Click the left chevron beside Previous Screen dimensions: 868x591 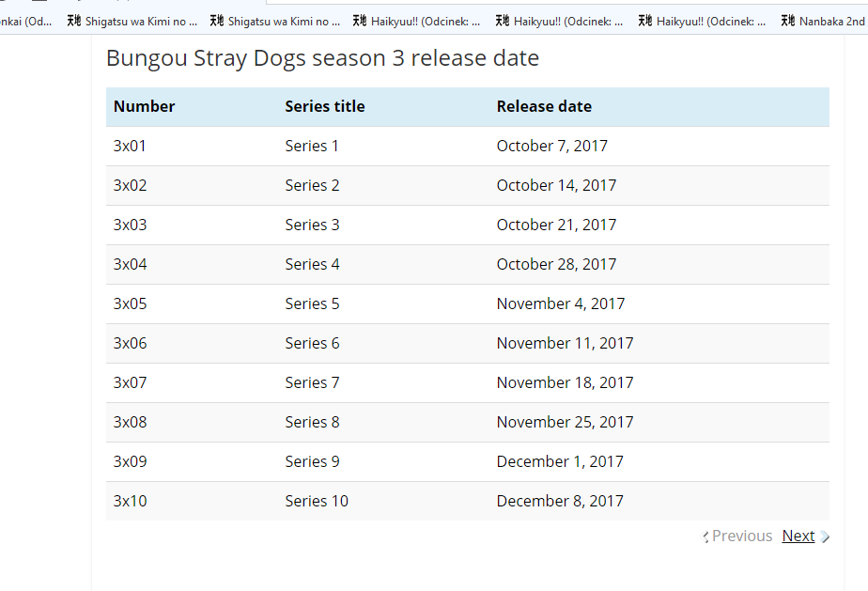705,537
